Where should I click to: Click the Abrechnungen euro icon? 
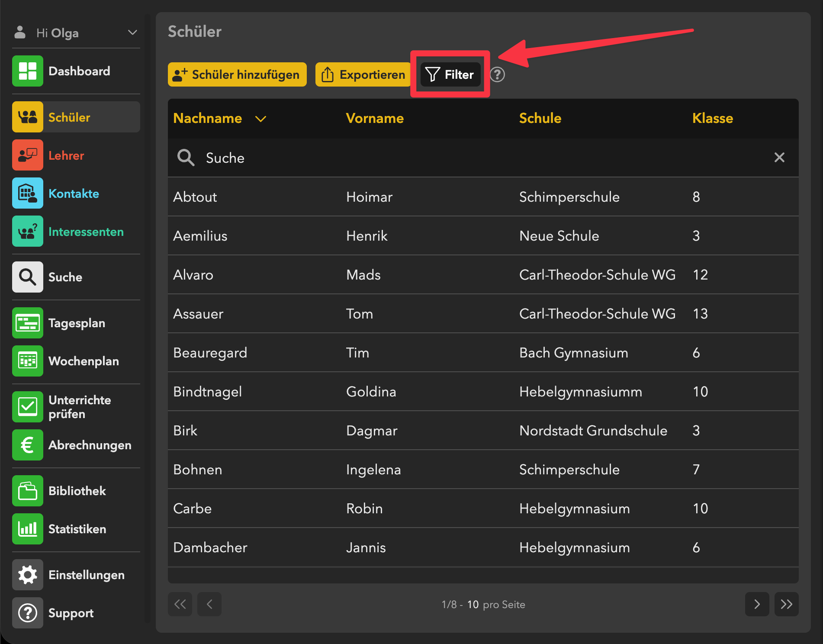(x=28, y=445)
